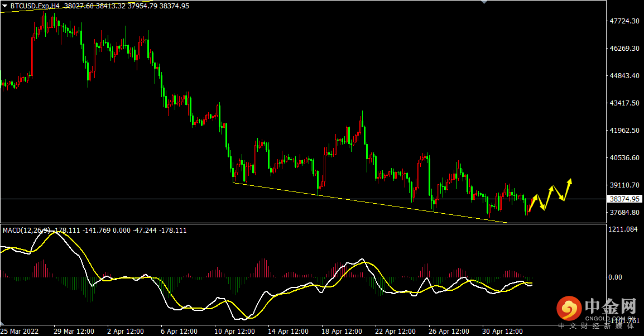Click the 40536.60 price scale label
644x336 pixels.
point(624,158)
